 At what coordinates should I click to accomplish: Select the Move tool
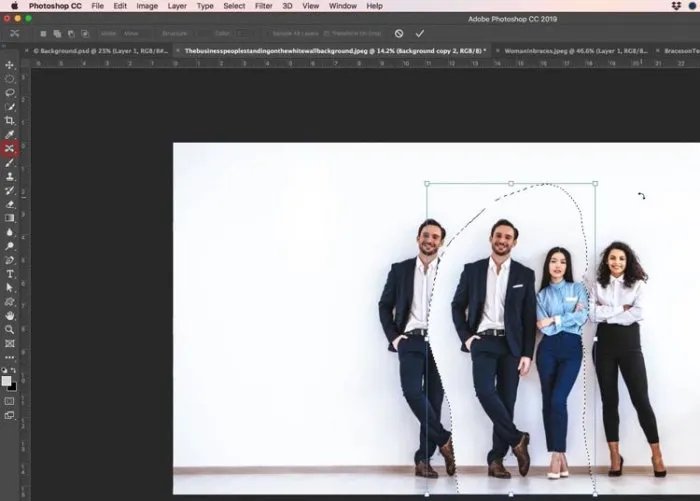click(10, 65)
